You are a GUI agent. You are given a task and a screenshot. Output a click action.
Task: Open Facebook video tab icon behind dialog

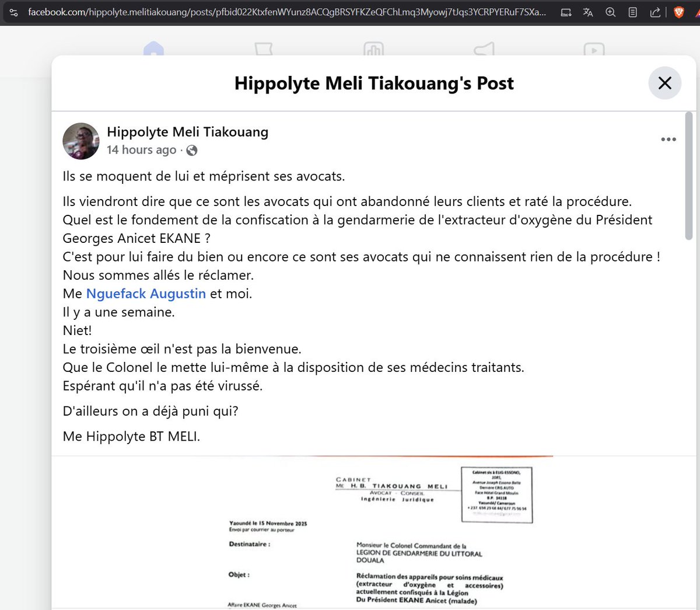(594, 49)
